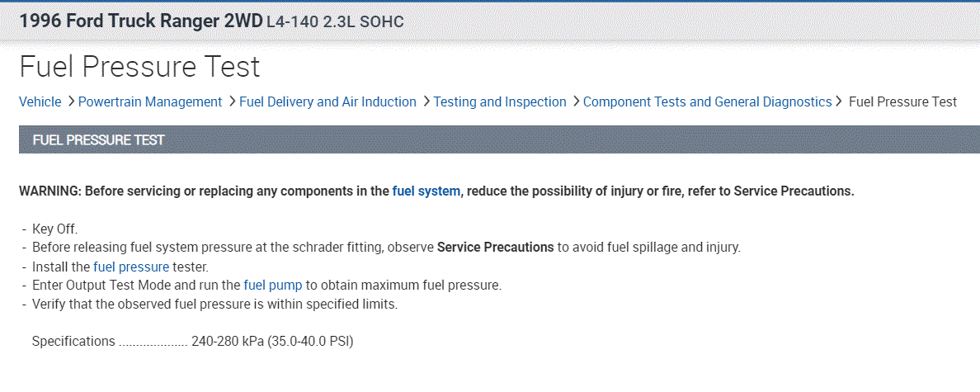The width and height of the screenshot is (980, 392).
Task: Click the chevron before the final Fuel Pressure Test crumb
Action: pyautogui.click(x=839, y=102)
